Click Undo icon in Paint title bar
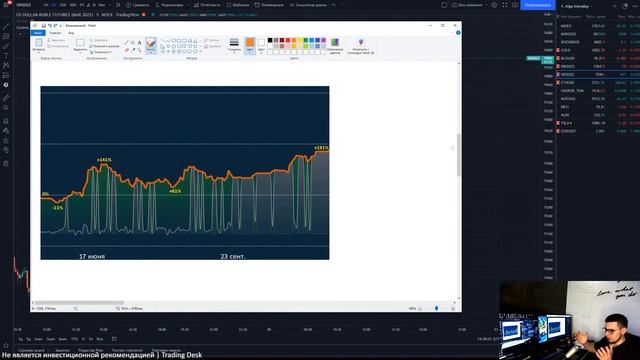This screenshot has width=640, height=360. coord(49,25)
